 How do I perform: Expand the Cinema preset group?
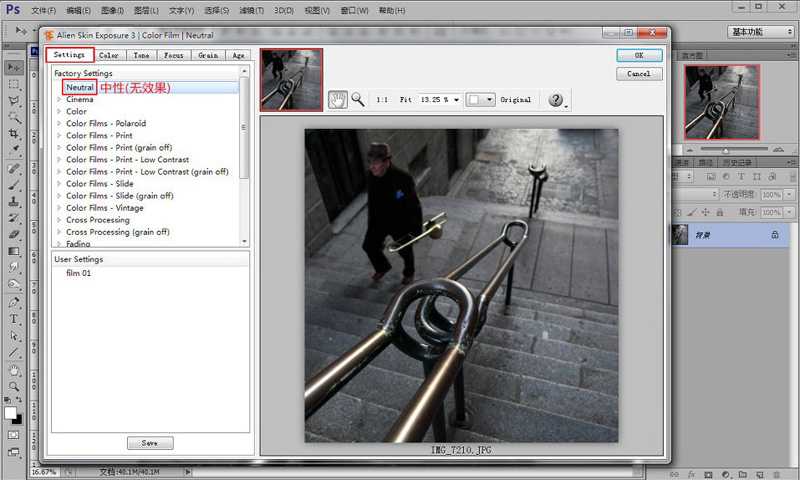(59, 99)
